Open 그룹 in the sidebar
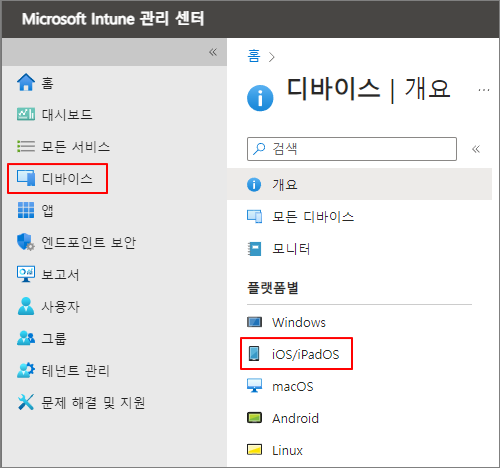The width and height of the screenshot is (500, 468). pyautogui.click(x=54, y=339)
